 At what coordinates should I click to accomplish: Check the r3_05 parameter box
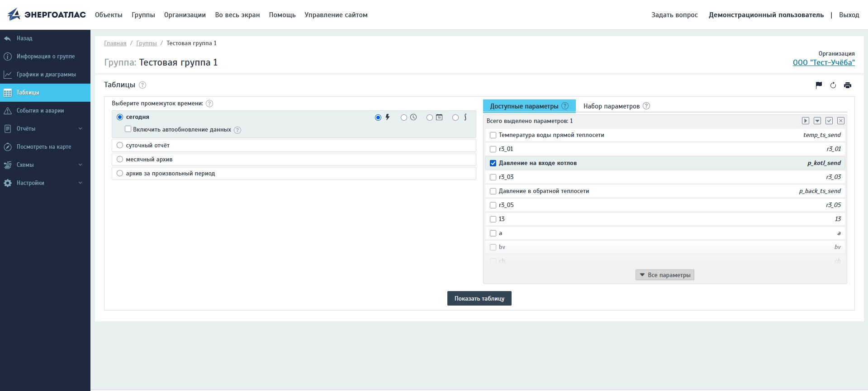click(493, 205)
